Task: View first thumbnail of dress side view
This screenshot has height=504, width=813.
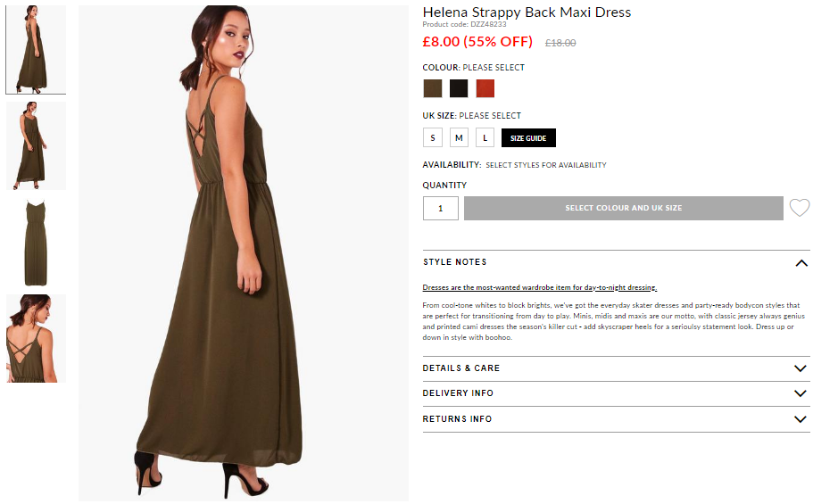Action: coord(36,50)
